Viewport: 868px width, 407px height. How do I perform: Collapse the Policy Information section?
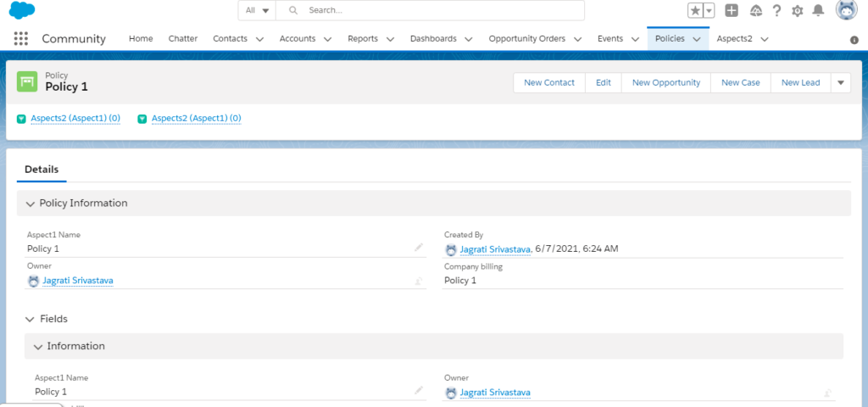[x=31, y=203]
